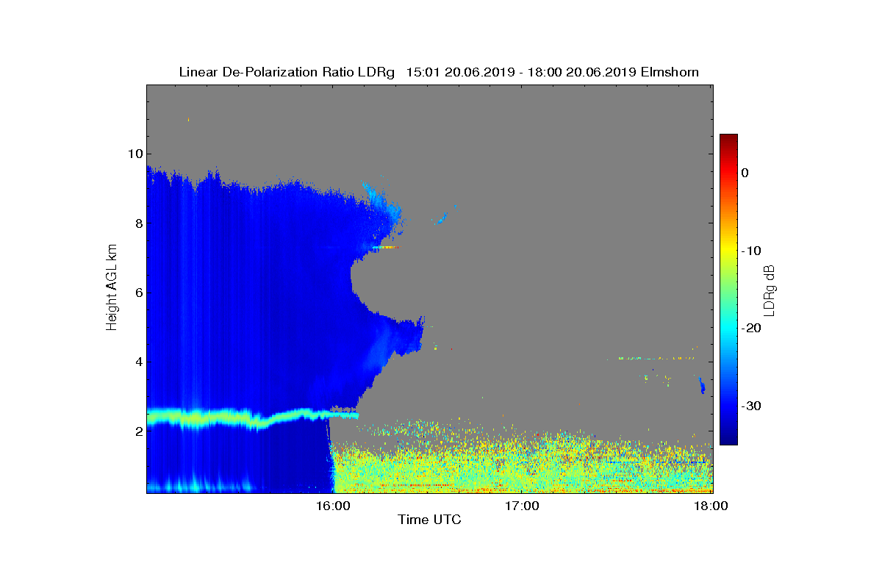Click the height tick label 8

pos(138,223)
